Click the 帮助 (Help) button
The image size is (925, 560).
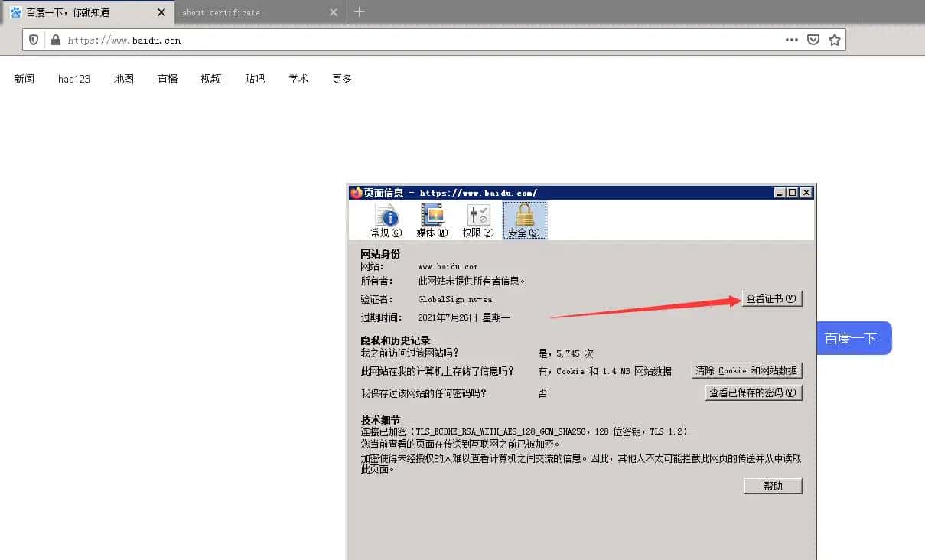(773, 485)
